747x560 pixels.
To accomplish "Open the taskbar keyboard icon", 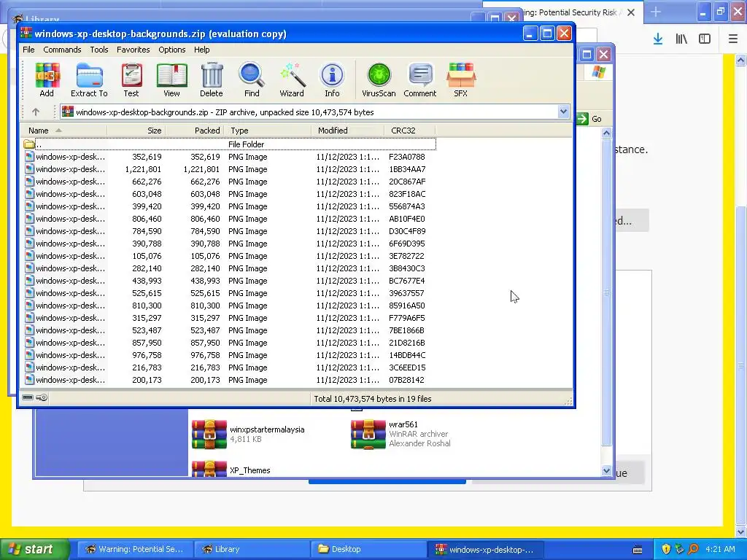I will coord(637,550).
